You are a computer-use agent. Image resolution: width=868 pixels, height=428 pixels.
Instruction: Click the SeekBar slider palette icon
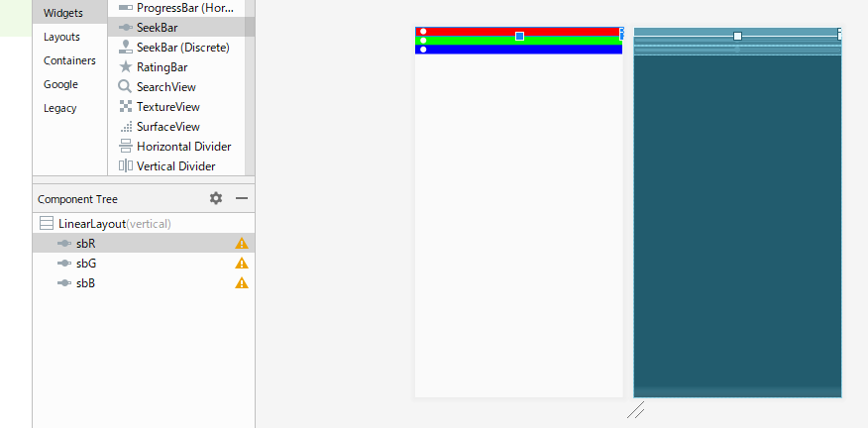[x=126, y=27]
